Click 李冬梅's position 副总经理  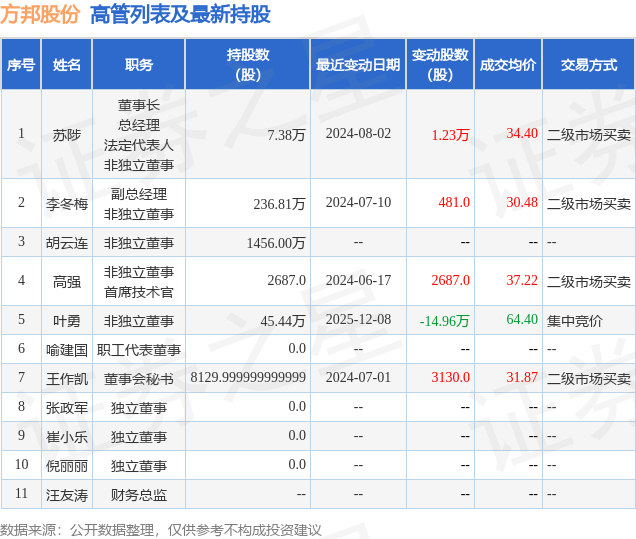(139, 194)
